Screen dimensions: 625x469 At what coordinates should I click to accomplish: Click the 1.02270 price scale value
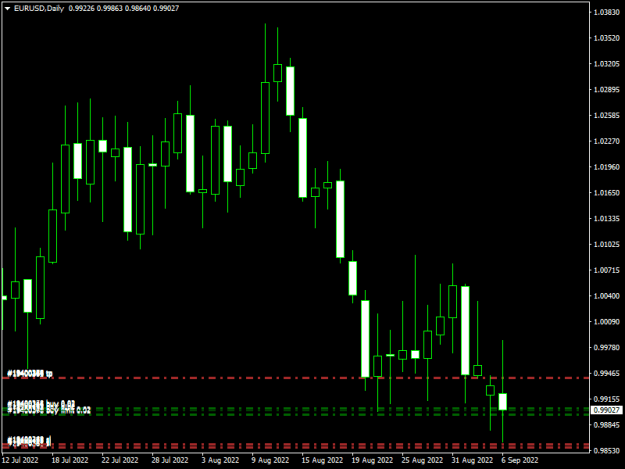tap(607, 141)
